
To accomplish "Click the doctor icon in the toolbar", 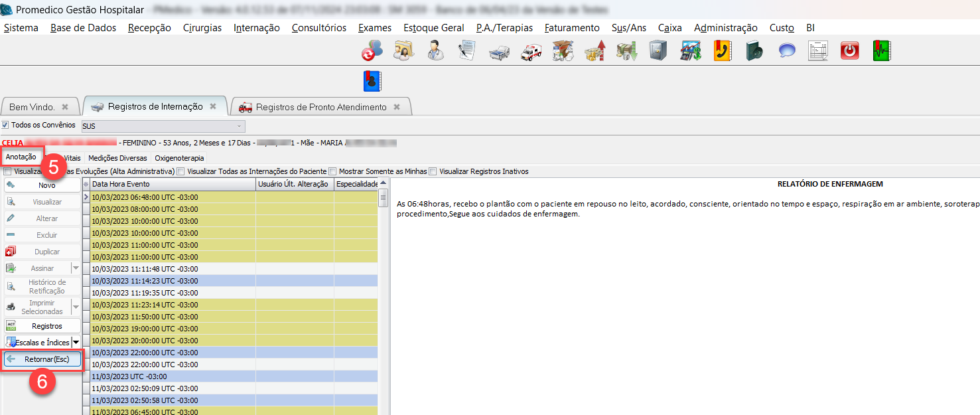I will click(x=436, y=51).
